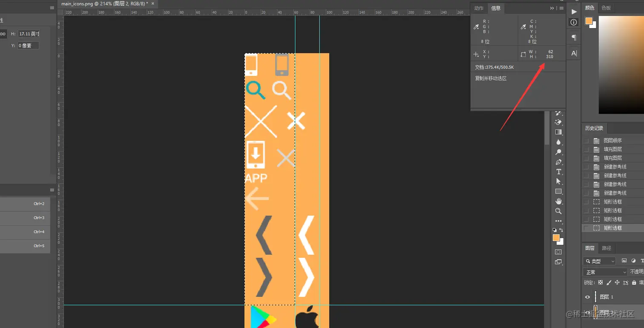Image resolution: width=644 pixels, height=328 pixels.
Task: Click the 图层 1 layer thumbnail
Action: coord(595,297)
